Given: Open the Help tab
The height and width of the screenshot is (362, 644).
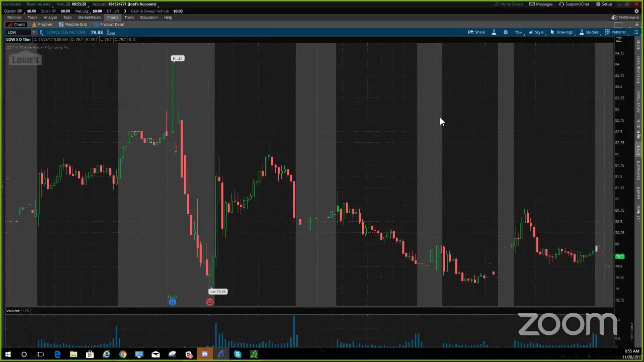Looking at the screenshot, I should (168, 17).
